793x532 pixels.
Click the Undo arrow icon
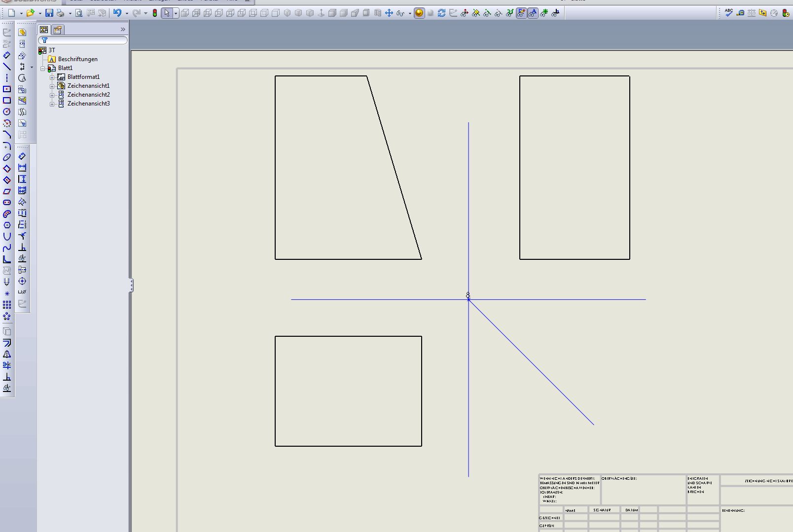(x=117, y=13)
